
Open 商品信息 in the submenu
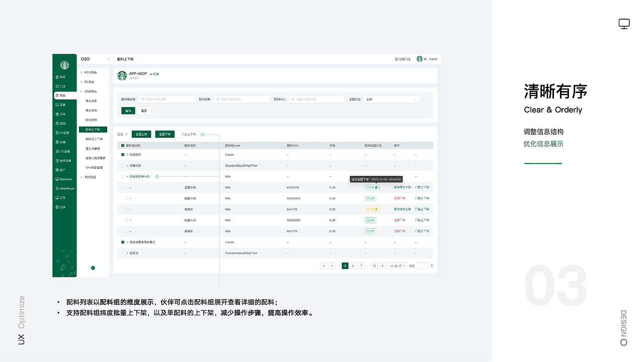92,111
